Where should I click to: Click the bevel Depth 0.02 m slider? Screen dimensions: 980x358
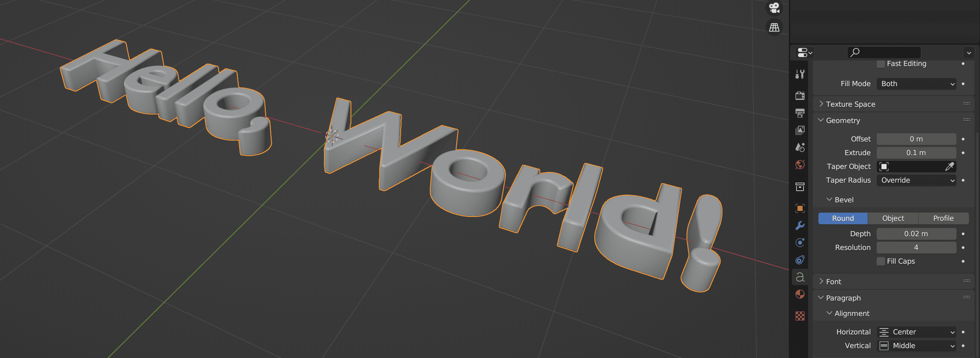pyautogui.click(x=916, y=234)
